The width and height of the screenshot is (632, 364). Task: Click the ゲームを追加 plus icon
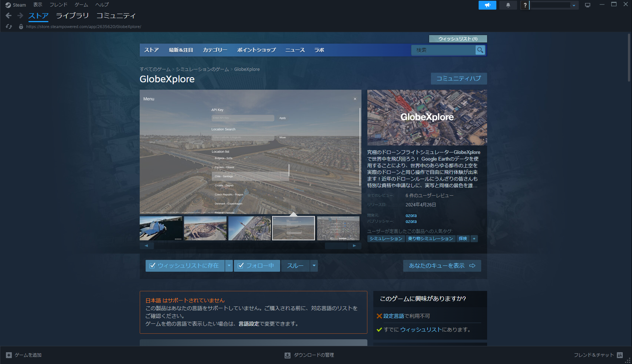point(8,355)
